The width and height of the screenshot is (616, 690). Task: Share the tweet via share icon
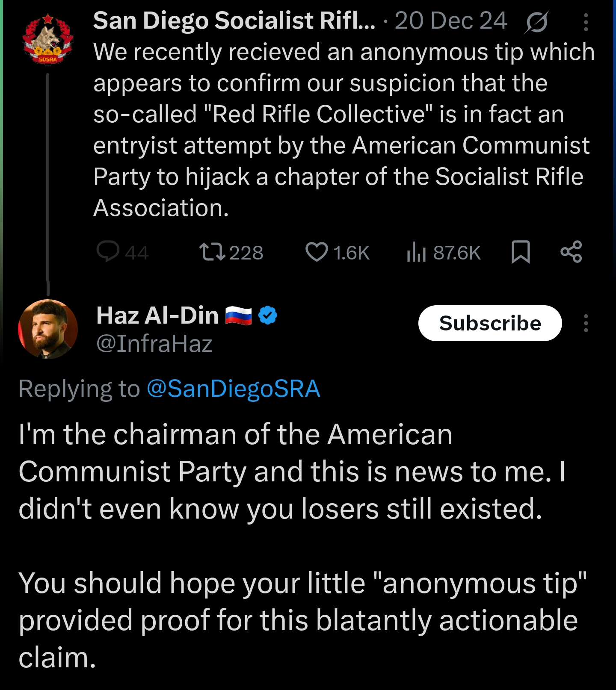point(571,252)
